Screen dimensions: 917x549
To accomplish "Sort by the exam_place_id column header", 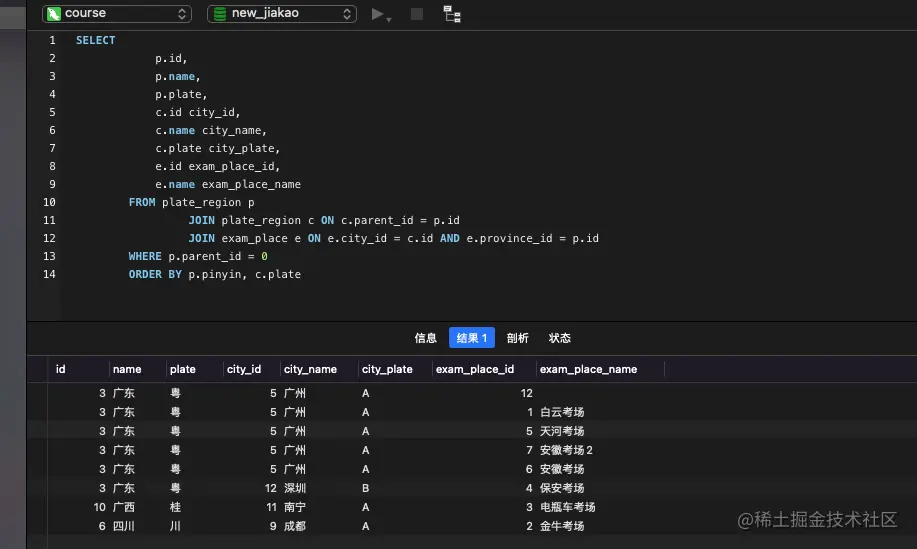I will [475, 369].
